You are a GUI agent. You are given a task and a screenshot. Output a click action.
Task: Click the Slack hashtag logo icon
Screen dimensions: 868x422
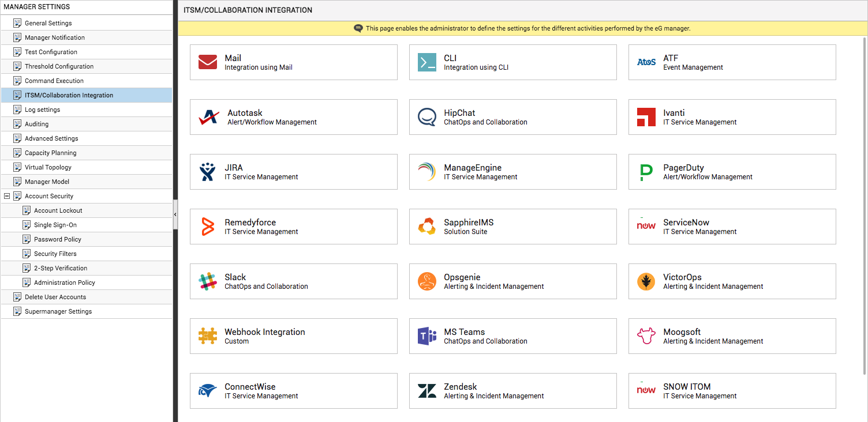(208, 281)
